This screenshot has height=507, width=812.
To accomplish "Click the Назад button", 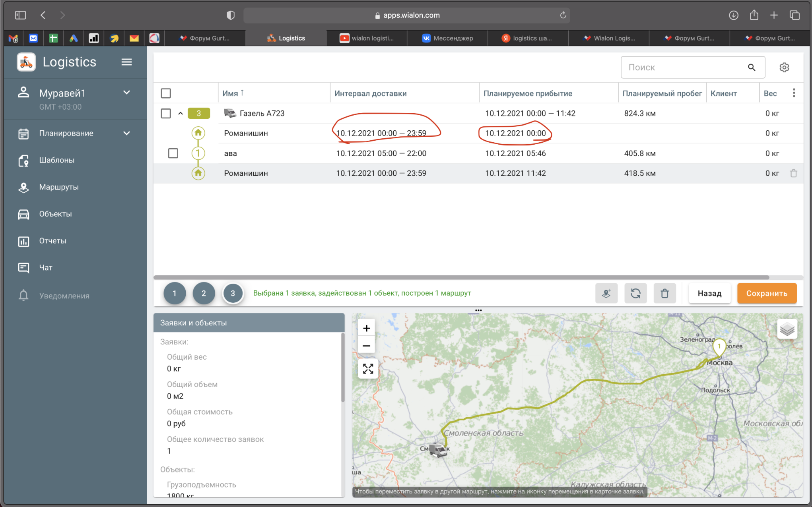I will pos(709,293).
